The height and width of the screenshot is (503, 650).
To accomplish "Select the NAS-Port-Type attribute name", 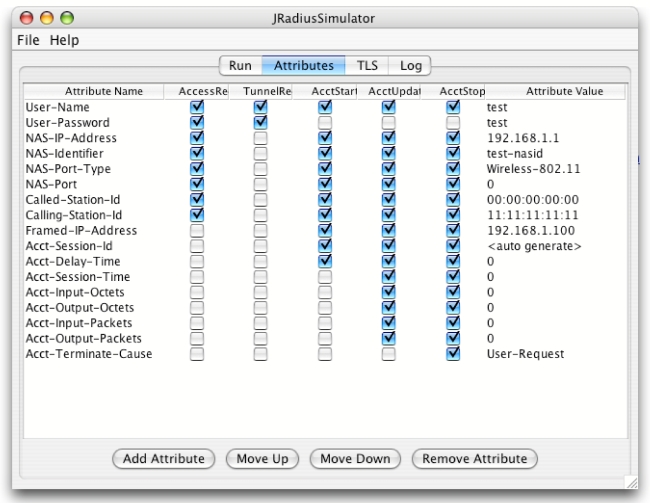I will [x=68, y=169].
